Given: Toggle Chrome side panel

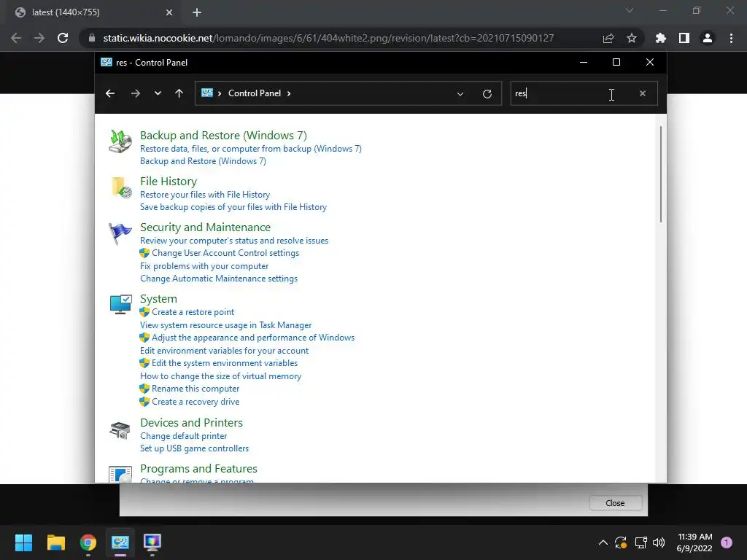Looking at the screenshot, I should pyautogui.click(x=684, y=38).
